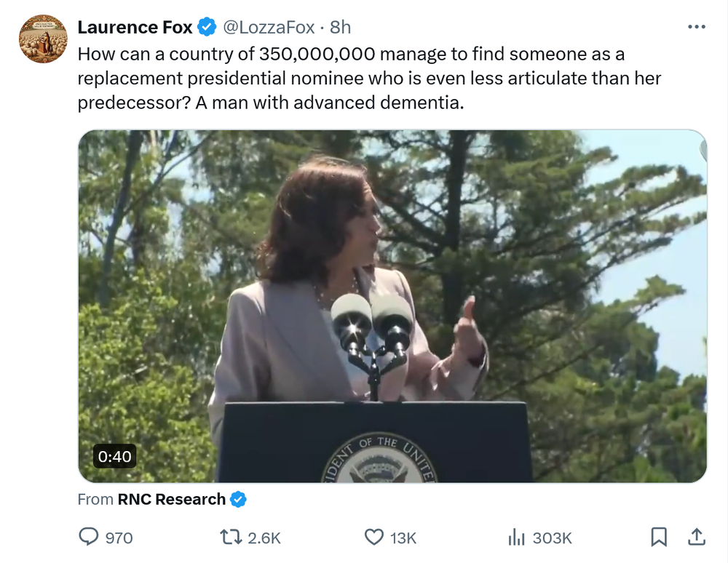Viewport: 728px width, 563px height.
Task: Bookmark this post
Action: point(658,538)
